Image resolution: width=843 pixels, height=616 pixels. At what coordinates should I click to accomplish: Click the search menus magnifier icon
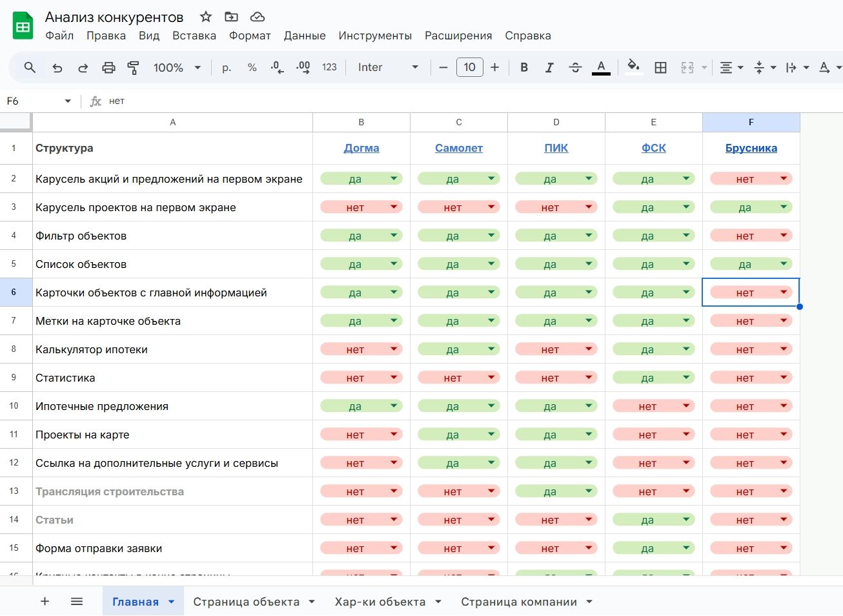click(x=30, y=67)
